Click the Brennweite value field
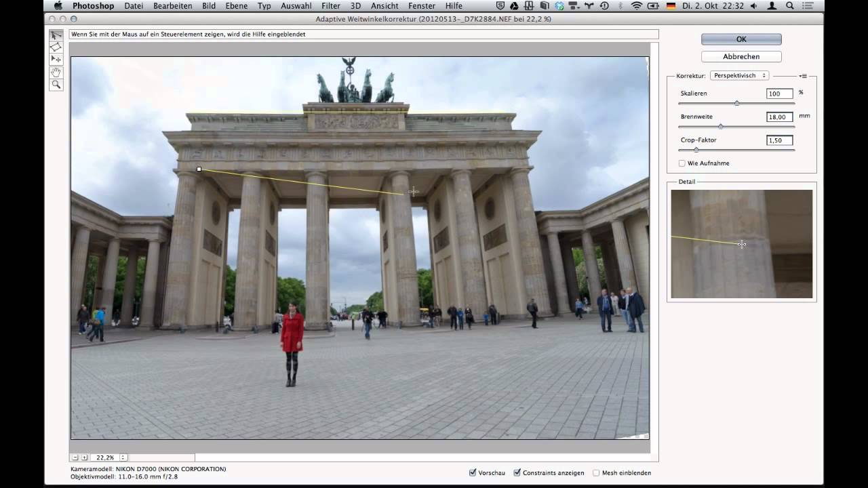Viewport: 868px width, 488px height. pos(780,117)
